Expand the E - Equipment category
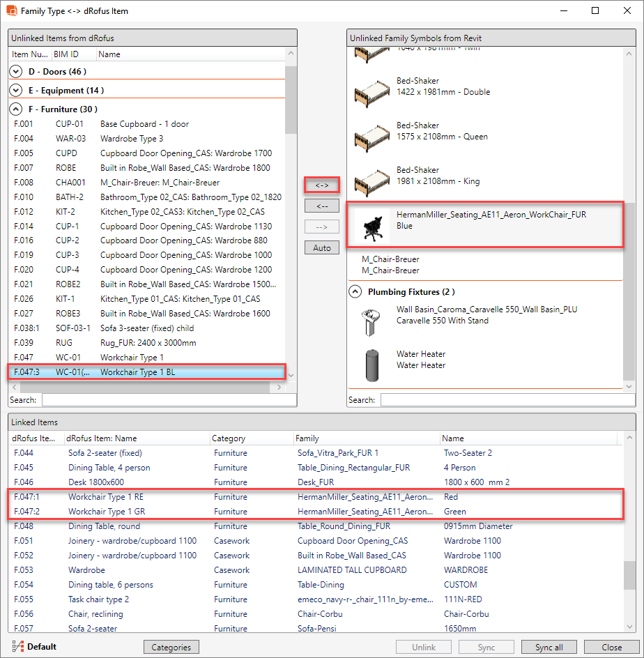This screenshot has height=658, width=644. tap(15, 90)
